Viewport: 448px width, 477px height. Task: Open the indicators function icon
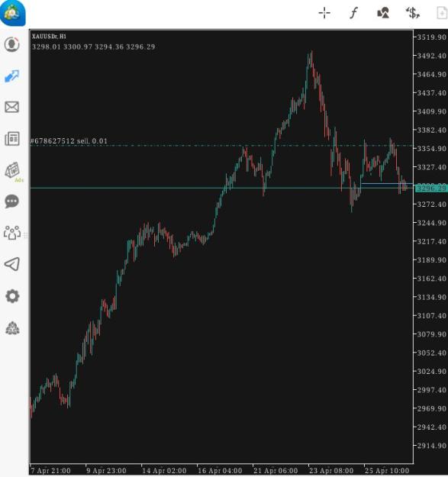coord(353,13)
